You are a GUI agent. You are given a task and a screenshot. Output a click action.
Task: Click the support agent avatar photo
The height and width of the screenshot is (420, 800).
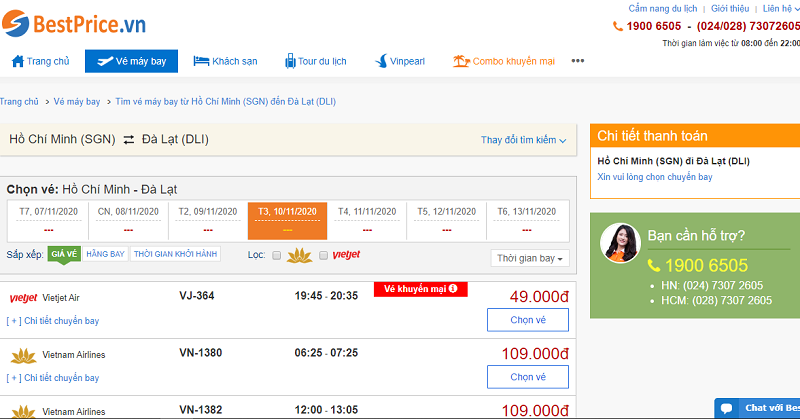point(620,243)
